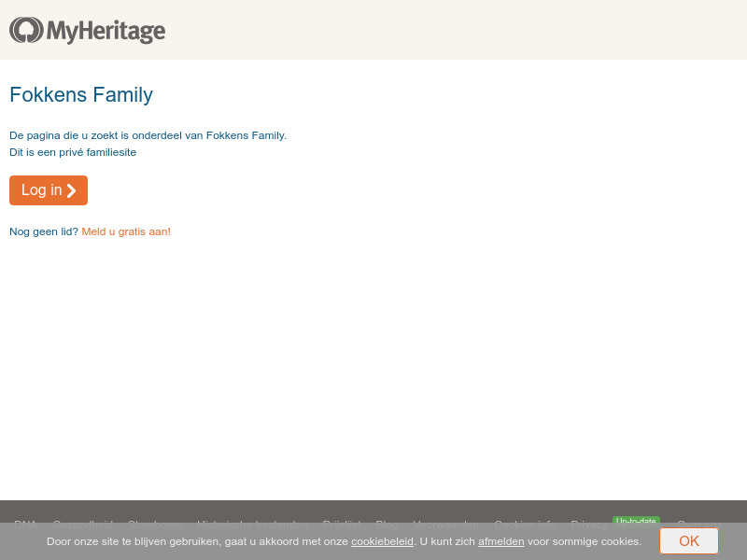The width and height of the screenshot is (747, 560).
Task: Select the MyHeritage wordmark in the header
Action: pos(107,31)
